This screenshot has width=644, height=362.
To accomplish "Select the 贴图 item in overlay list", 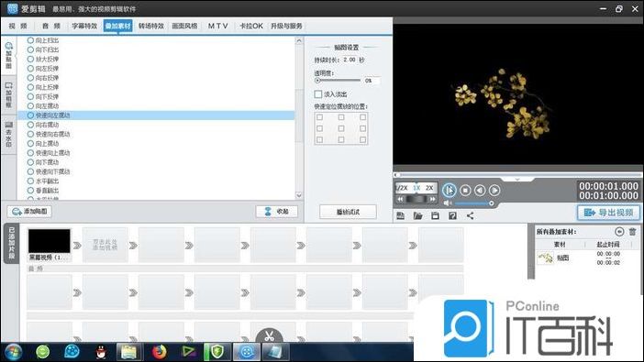I will click(x=588, y=258).
